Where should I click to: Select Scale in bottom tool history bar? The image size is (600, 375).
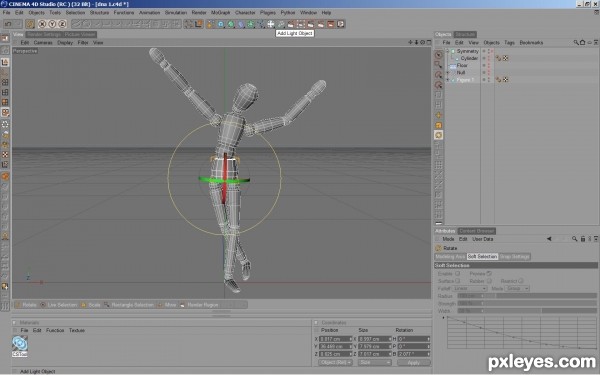(x=91, y=305)
